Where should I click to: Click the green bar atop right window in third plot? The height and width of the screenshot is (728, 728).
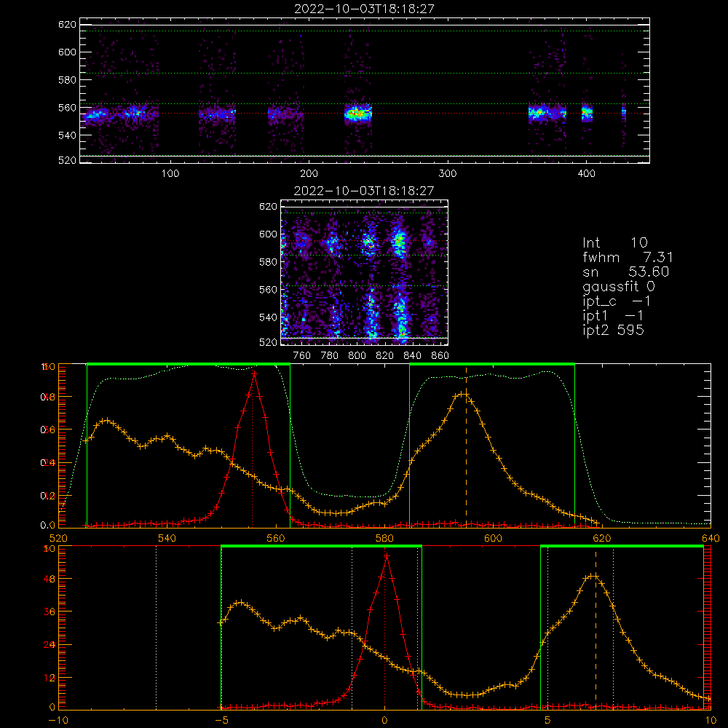pyautogui.click(x=492, y=365)
